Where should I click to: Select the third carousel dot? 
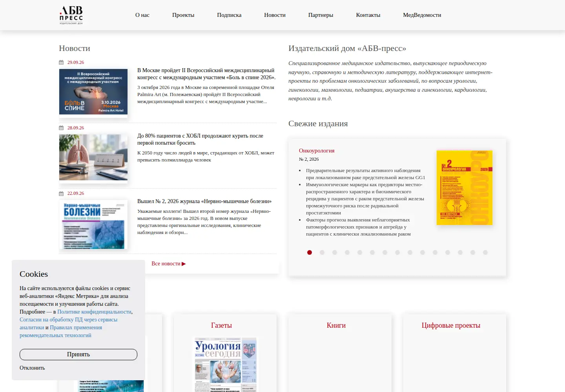[x=335, y=252]
